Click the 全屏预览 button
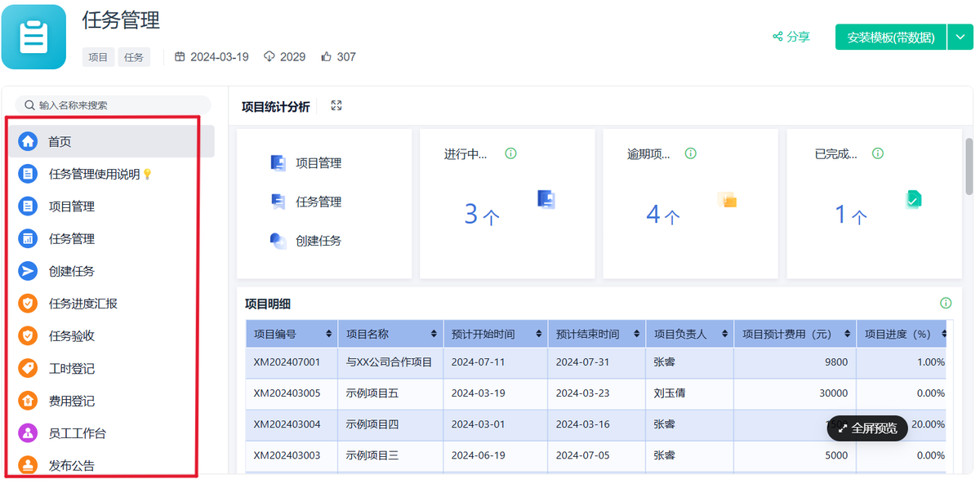The height and width of the screenshot is (488, 980). pos(866,428)
